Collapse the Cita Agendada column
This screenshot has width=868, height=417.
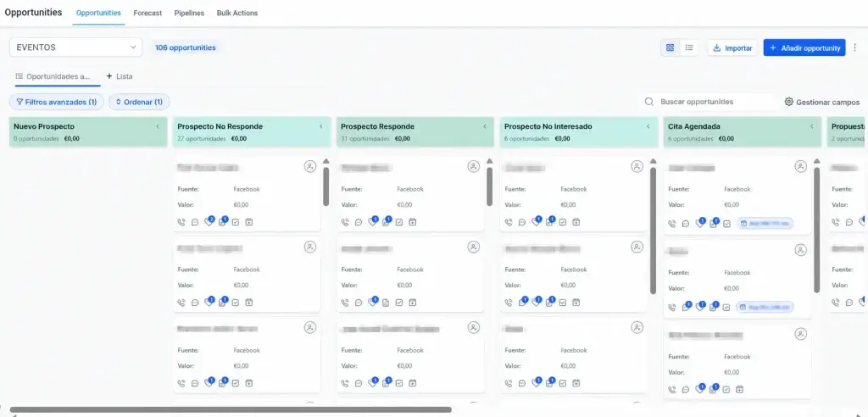point(811,127)
